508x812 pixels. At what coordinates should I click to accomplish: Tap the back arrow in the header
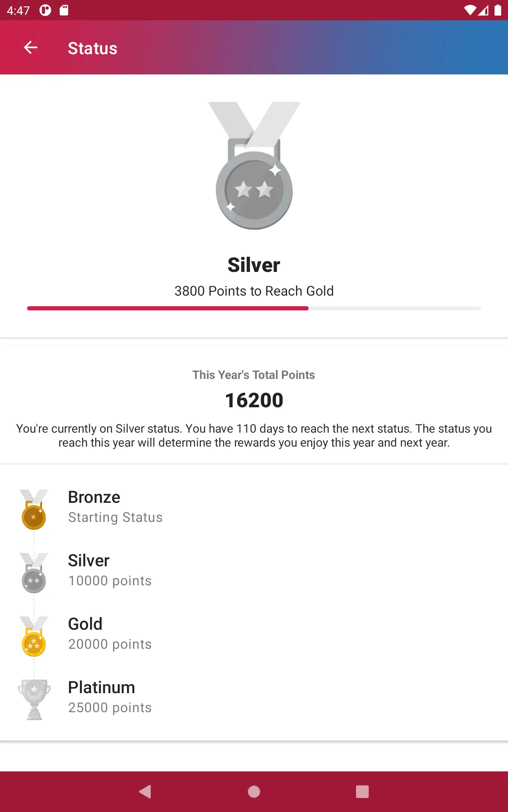point(30,48)
